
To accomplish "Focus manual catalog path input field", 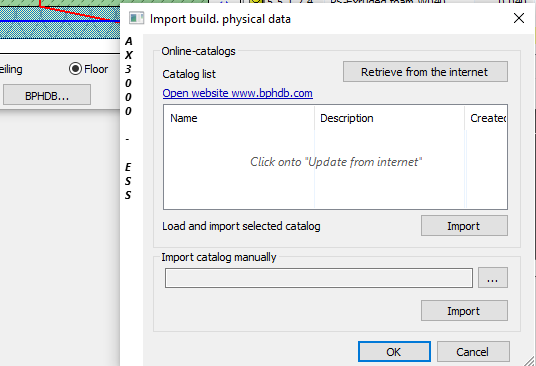I will pyautogui.click(x=319, y=278).
